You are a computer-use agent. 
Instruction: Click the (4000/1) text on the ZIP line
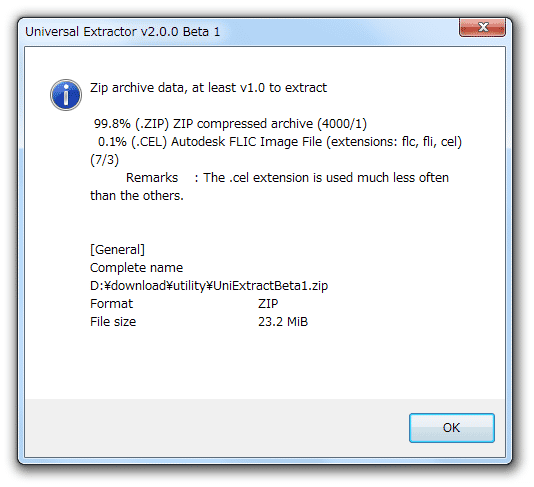click(x=342, y=124)
